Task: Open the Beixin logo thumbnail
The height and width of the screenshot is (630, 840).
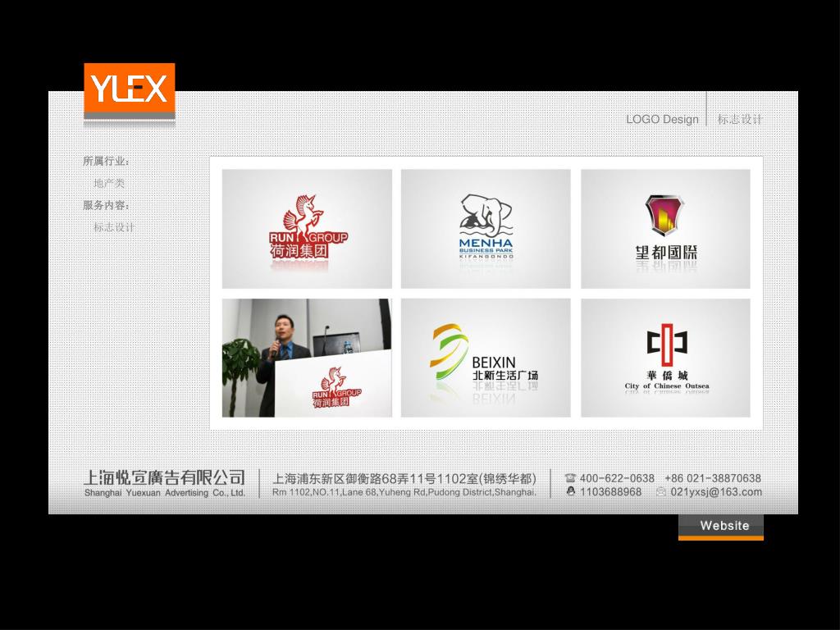Action: click(x=486, y=358)
